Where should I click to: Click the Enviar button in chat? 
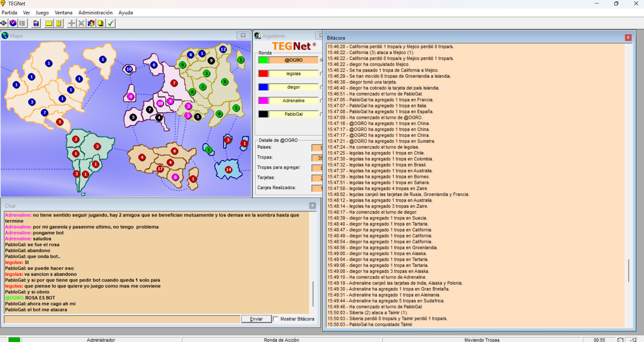[256, 319]
